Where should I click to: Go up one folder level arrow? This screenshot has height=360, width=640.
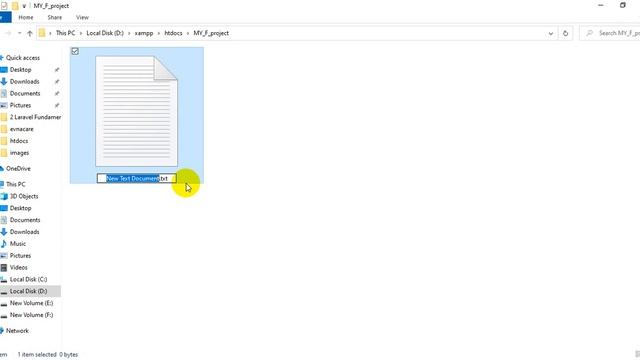tap(30, 33)
